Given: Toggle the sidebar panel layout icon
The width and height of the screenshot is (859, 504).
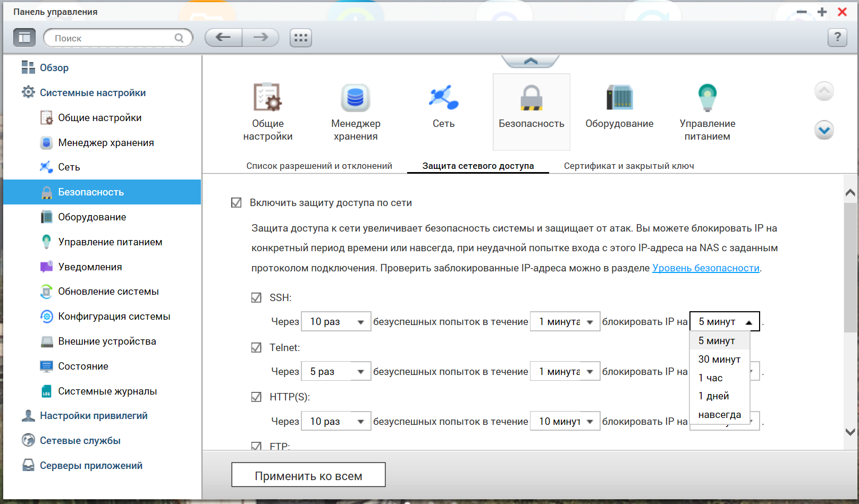Looking at the screenshot, I should click(24, 38).
